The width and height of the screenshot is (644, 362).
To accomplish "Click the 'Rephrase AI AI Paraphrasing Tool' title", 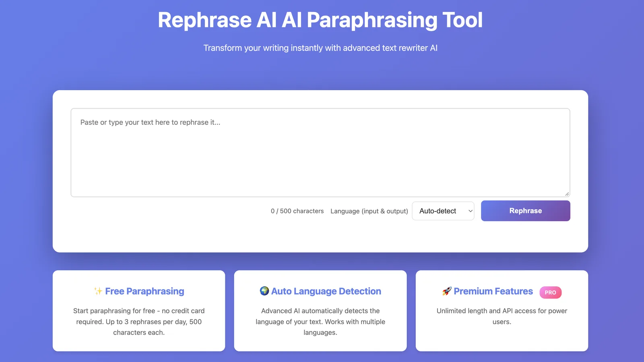I will pyautogui.click(x=320, y=20).
